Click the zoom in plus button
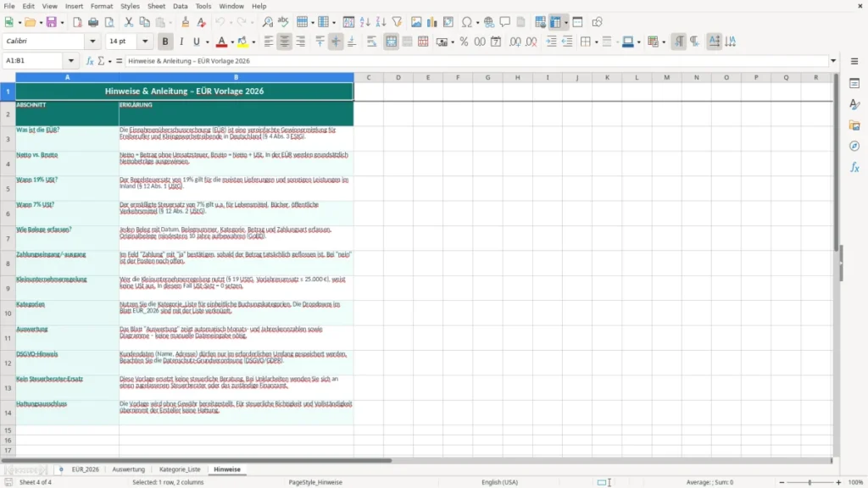The height and width of the screenshot is (488, 868). coord(838,482)
